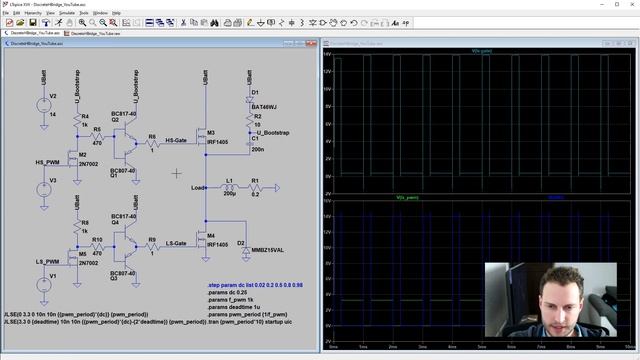Create a new schematic from toolbar
Screen dimensions: 640x360
pyautogui.click(x=9, y=23)
